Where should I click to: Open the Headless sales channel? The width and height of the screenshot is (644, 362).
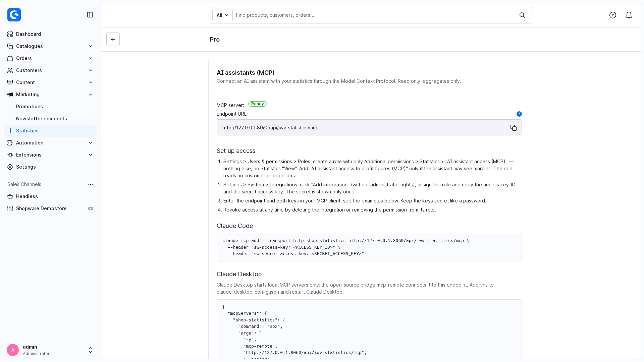(27, 196)
